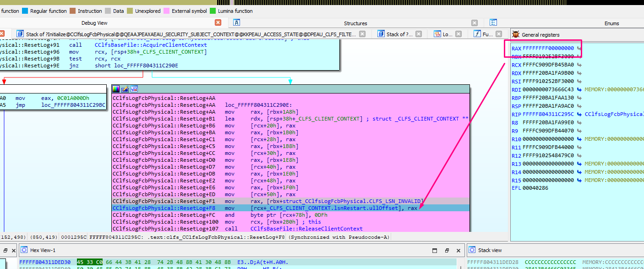Click the short loc_FFFFF804311C290E jump target
Viewport: 644px width, 269px height.
[136, 66]
